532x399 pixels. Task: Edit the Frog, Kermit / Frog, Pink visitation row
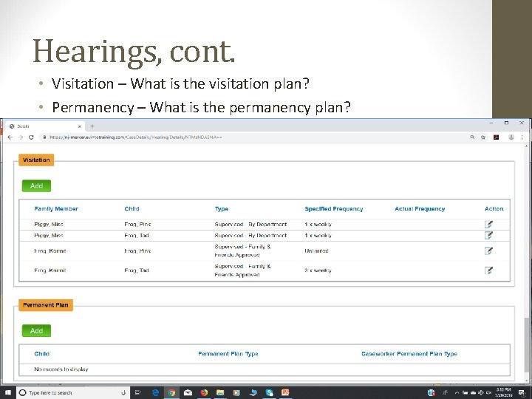(x=488, y=250)
